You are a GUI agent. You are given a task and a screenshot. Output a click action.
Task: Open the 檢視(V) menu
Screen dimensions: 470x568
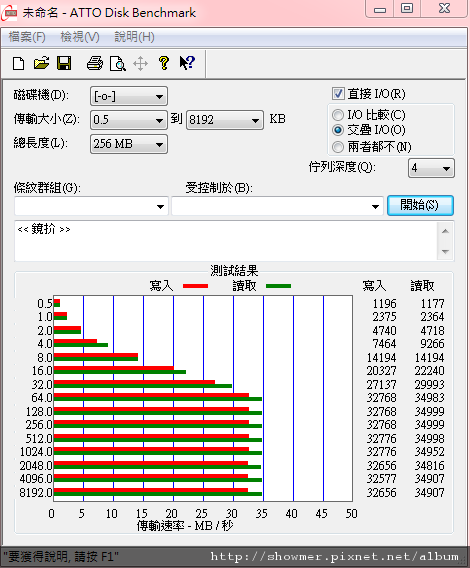[x=80, y=37]
